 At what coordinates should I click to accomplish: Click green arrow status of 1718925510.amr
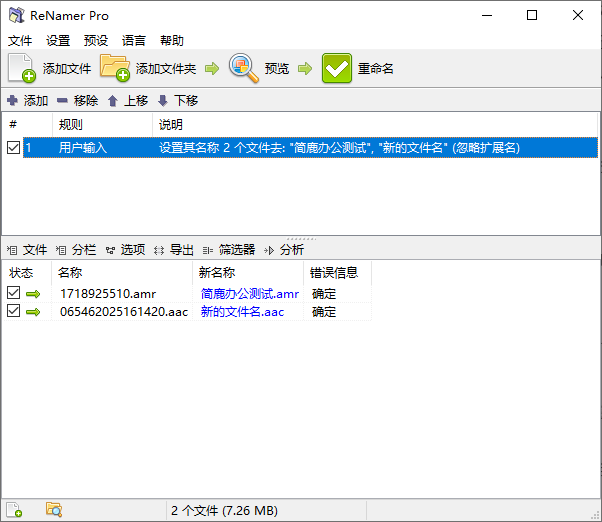(x=33, y=294)
